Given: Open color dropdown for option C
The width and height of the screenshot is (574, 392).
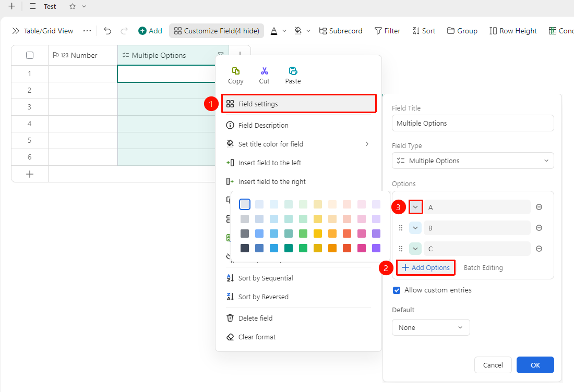Looking at the screenshot, I should (x=415, y=249).
